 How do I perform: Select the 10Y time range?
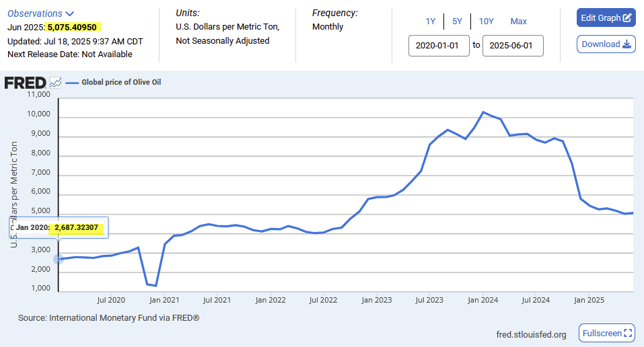pos(487,22)
